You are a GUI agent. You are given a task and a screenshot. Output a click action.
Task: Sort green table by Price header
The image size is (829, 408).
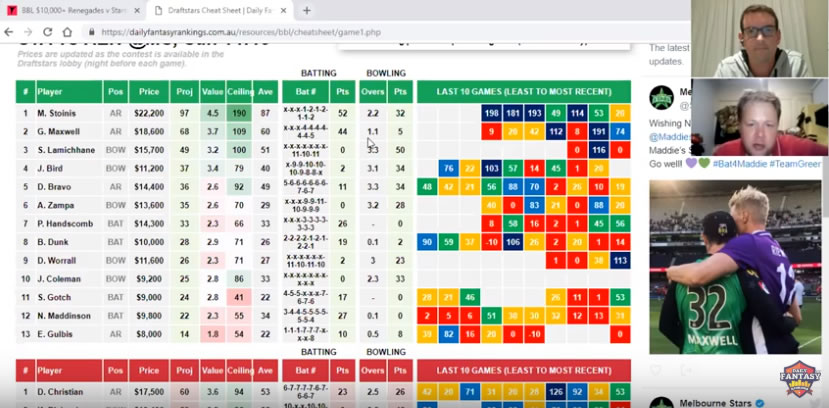149,91
